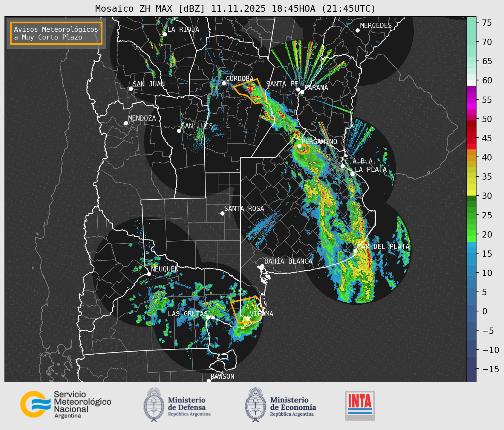
Task: Click the Neuquén city marker dot
Action: [149, 274]
